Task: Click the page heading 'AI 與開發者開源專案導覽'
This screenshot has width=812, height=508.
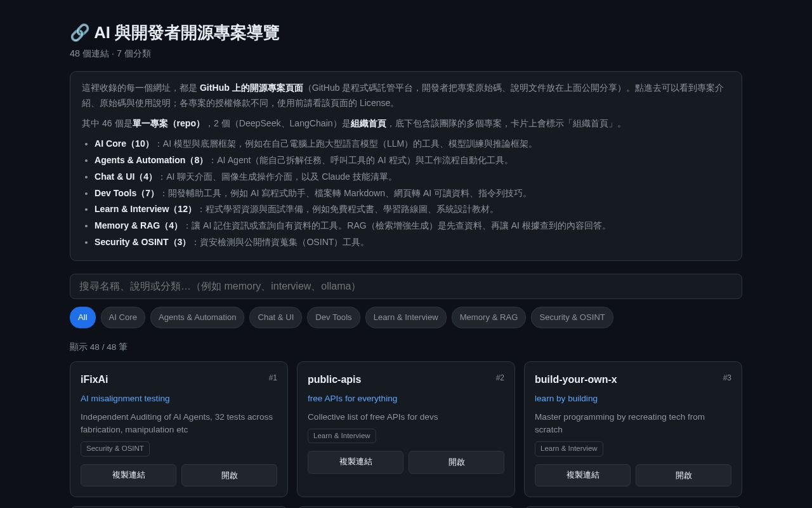Action: 187,32
